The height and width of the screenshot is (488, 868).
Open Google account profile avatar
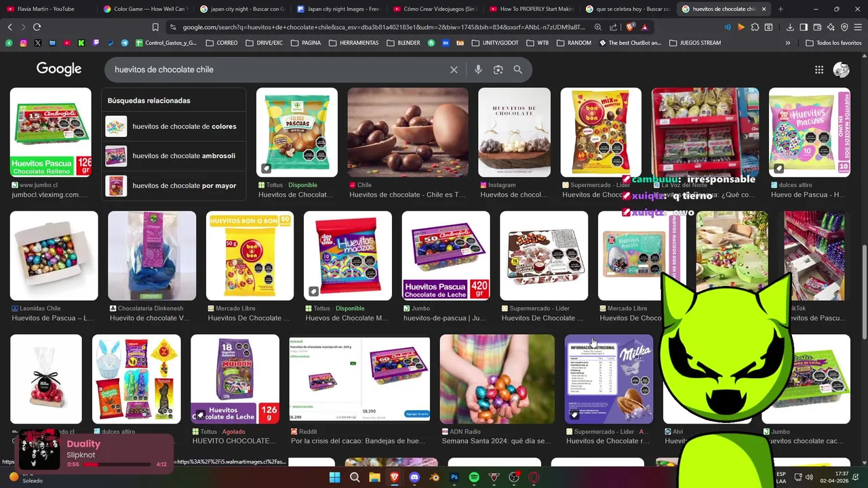[842, 70]
